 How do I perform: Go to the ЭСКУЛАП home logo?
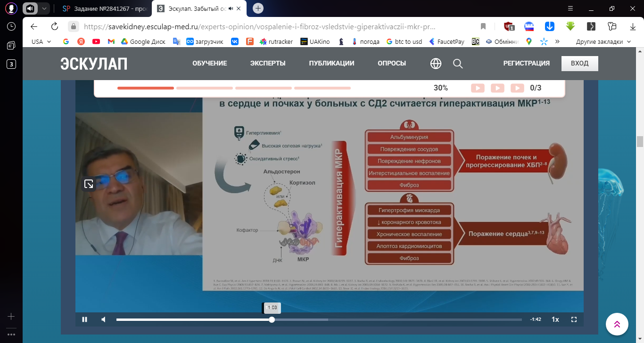(94, 64)
